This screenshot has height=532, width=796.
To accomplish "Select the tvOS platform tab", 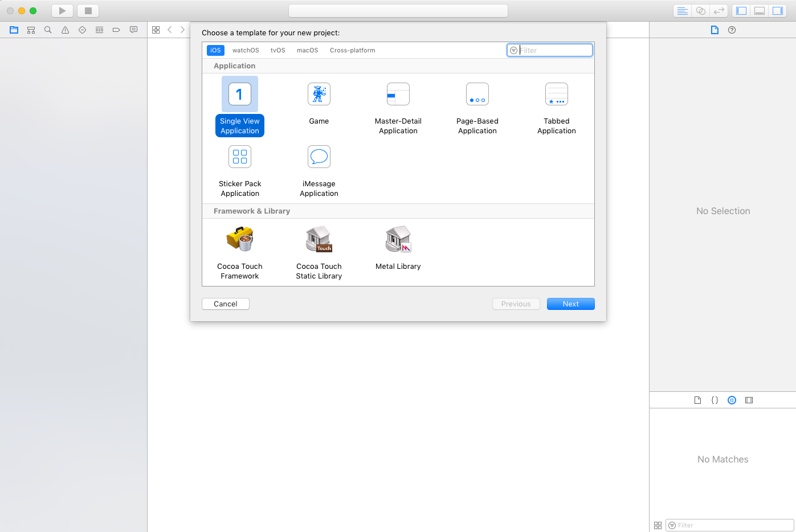I will point(278,50).
